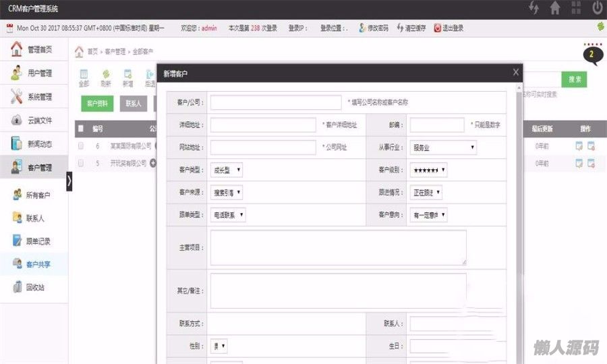607x364 pixels.
Task: Click the 客户/公司 name input field
Action: (x=276, y=102)
